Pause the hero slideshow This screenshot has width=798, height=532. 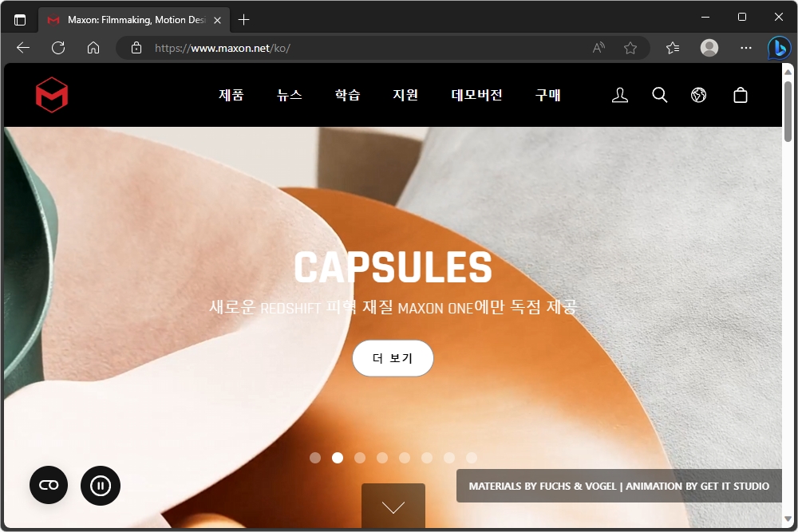tap(101, 486)
